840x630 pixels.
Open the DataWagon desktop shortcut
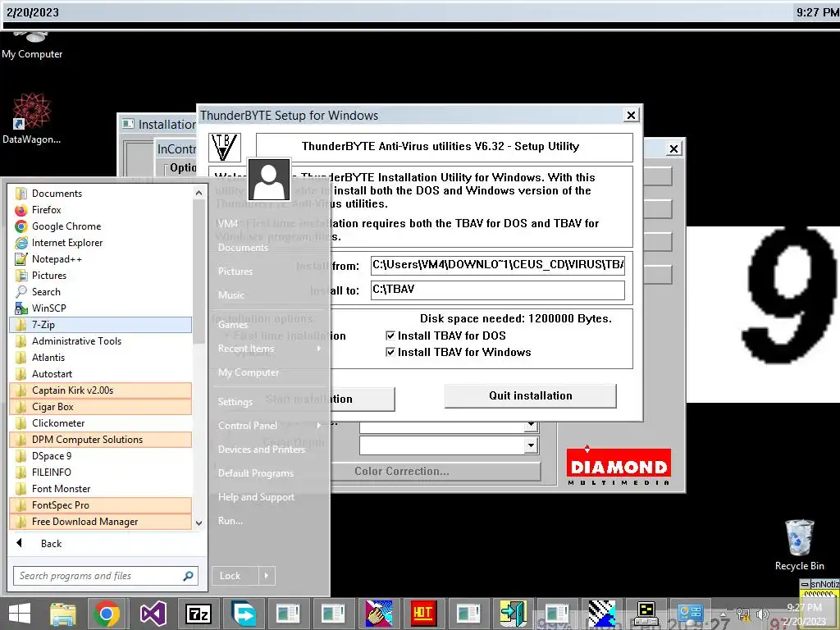pos(31,118)
